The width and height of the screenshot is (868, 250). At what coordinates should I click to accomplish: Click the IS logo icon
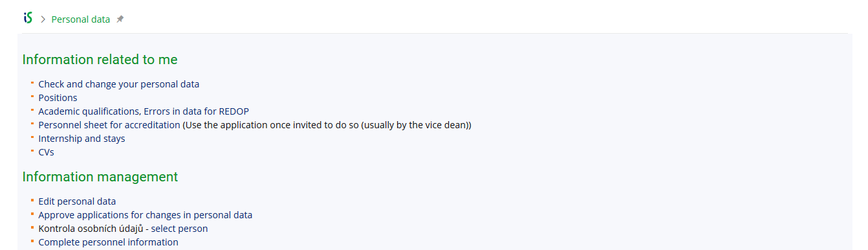[x=28, y=18]
